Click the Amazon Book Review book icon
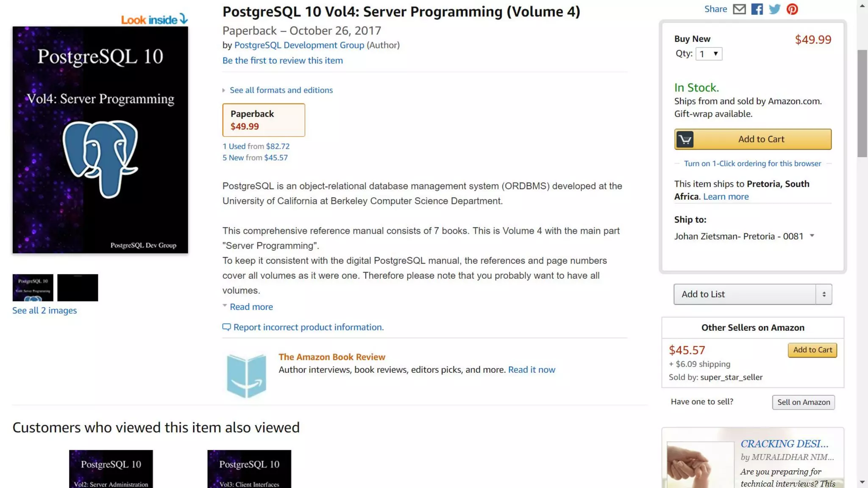 tap(246, 375)
